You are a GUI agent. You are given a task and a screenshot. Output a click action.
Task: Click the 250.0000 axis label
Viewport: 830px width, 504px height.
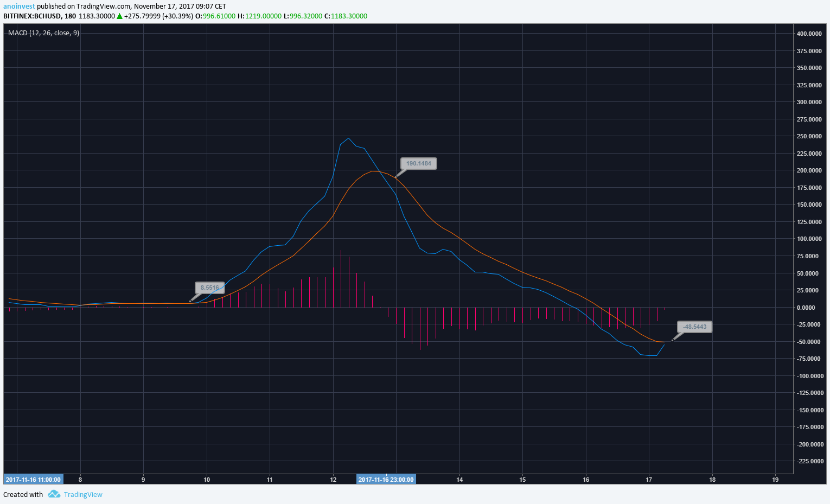[809, 136]
